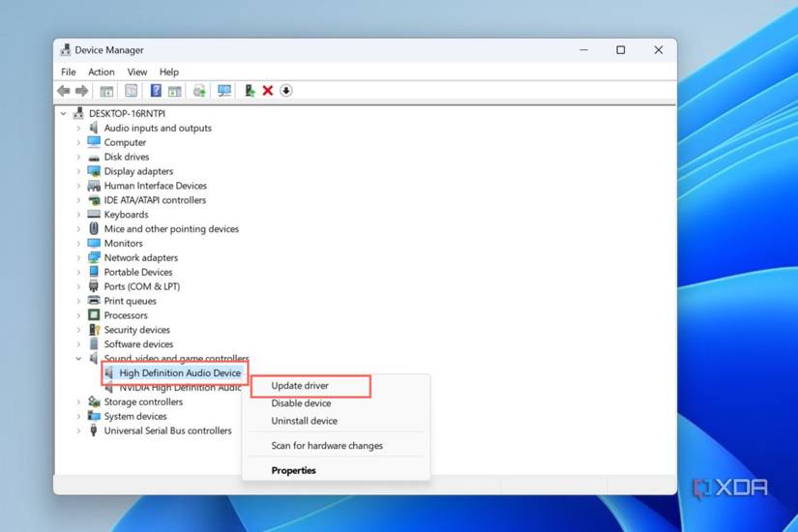Click the Forward arrow toolbar icon
The height and width of the screenshot is (532, 798).
(x=81, y=91)
